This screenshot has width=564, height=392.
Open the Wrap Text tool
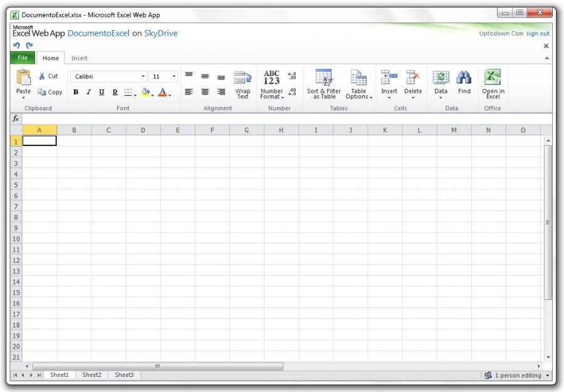[243, 88]
